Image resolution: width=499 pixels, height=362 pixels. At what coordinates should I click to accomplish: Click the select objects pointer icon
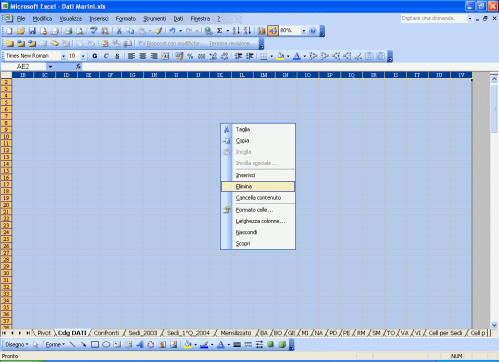click(36, 345)
